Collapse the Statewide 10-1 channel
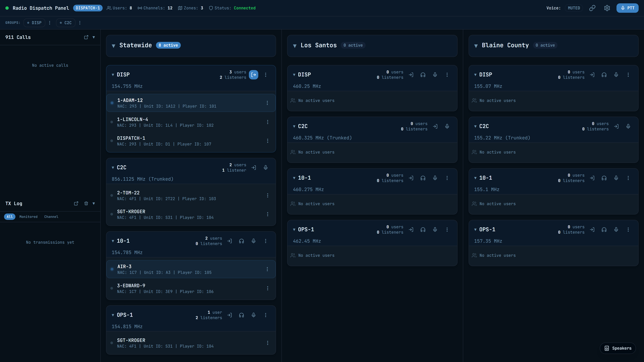Viewport: 644px width, 362px height. pos(113,241)
